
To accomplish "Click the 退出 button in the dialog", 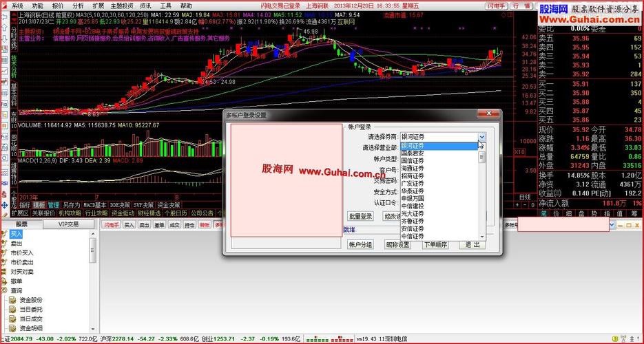I will [x=472, y=245].
